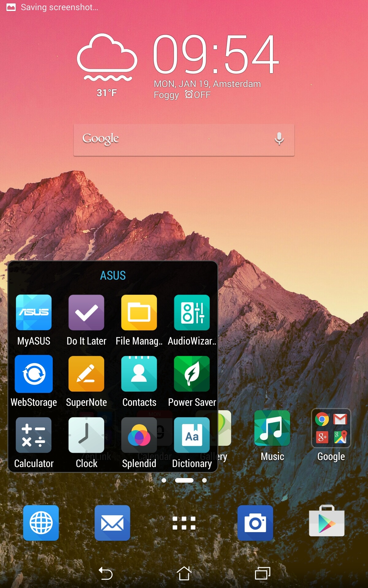Launch Browser from dock

(41, 523)
